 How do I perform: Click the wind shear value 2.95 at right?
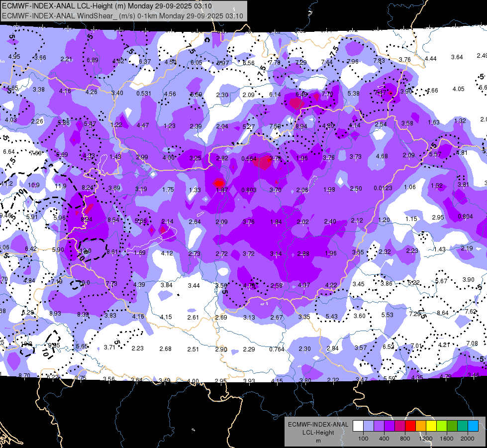click(x=438, y=218)
